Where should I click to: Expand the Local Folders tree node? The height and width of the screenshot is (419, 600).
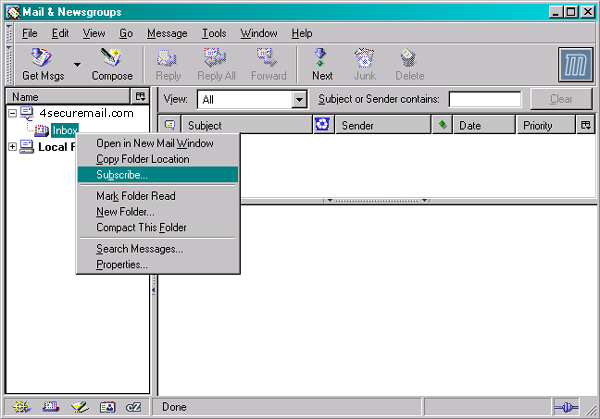tap(12, 147)
